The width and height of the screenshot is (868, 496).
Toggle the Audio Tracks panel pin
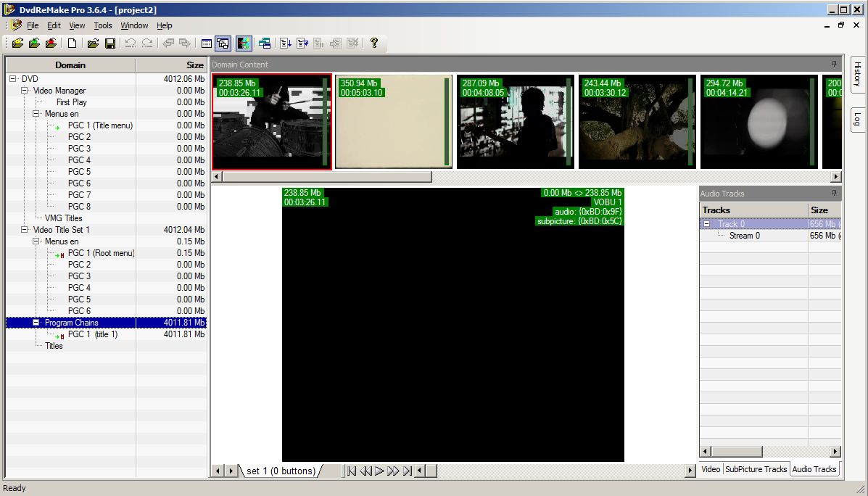[x=834, y=194]
